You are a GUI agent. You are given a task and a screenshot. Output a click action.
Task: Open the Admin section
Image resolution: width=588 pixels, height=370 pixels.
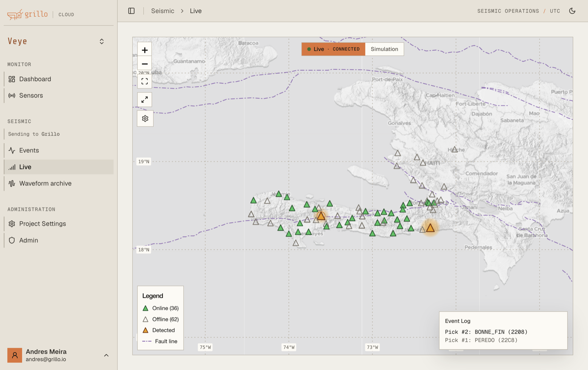[59, 240]
